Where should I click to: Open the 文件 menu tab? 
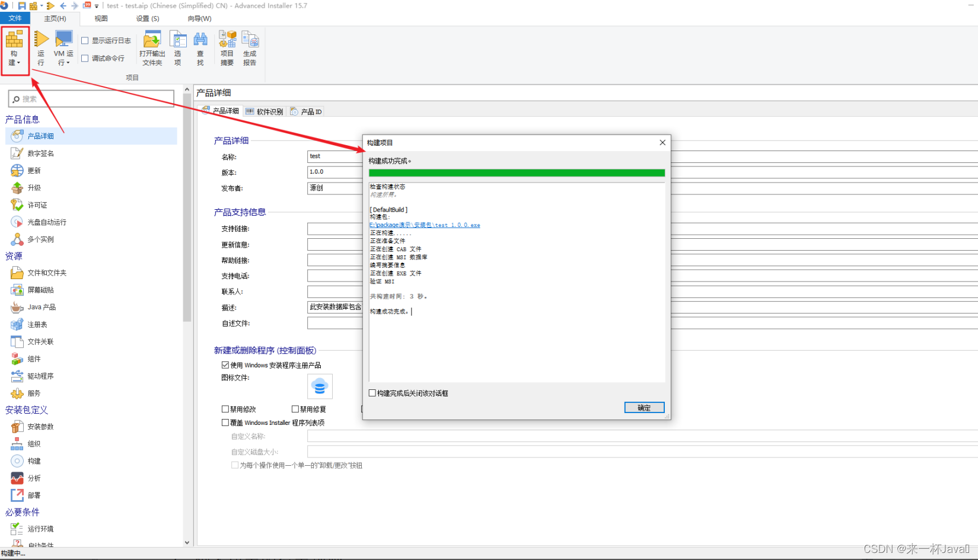coord(15,18)
